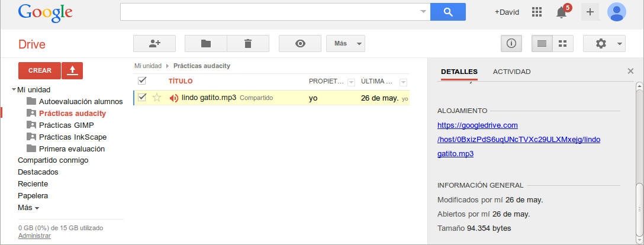This screenshot has width=644, height=245.
Task: Select the Prácticas GIMP tree item
Action: pos(66,125)
